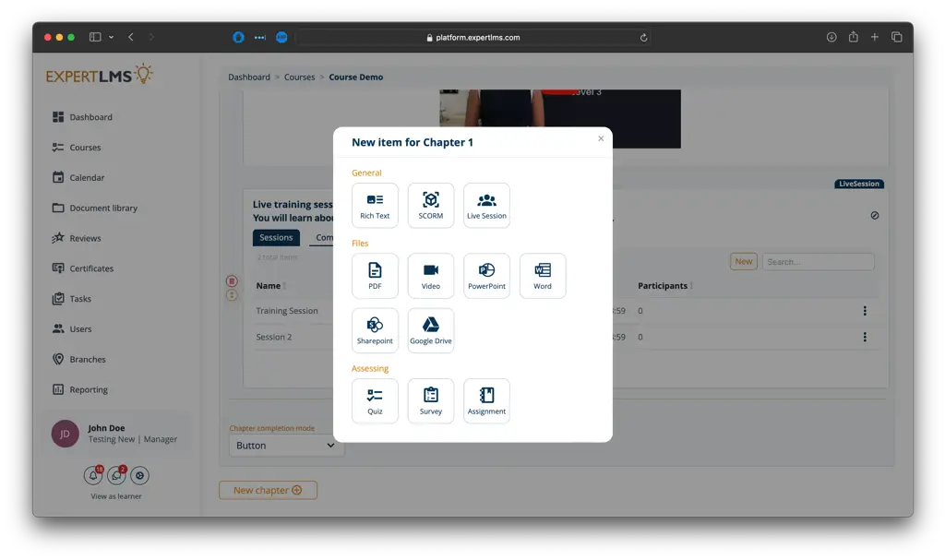Image resolution: width=945 pixels, height=560 pixels.
Task: Choose the SCORM item icon
Action: (431, 205)
